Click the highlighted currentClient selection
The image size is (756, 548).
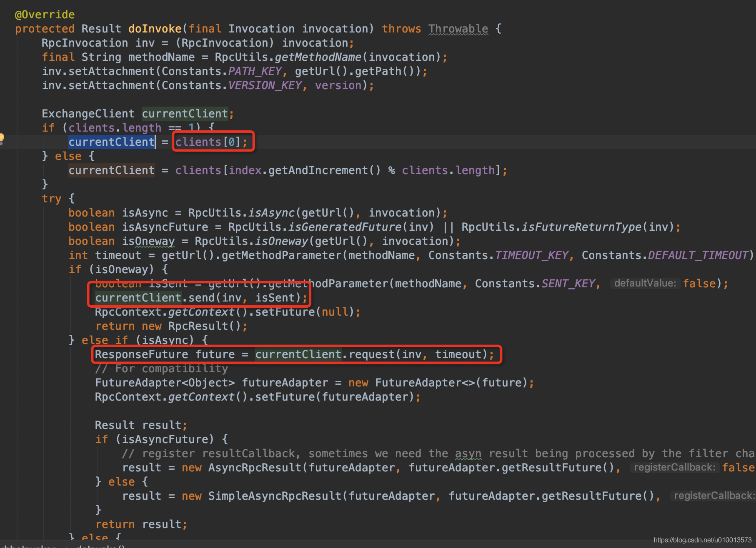[111, 142]
